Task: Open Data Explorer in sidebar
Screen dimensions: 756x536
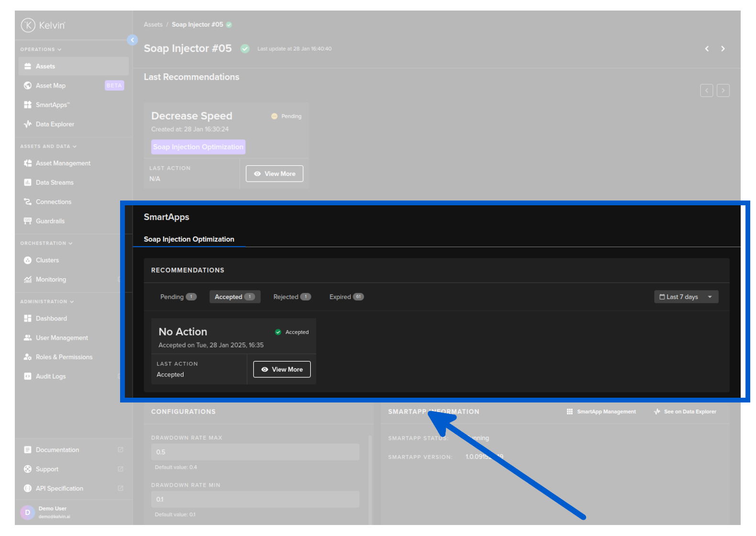Action: (55, 124)
